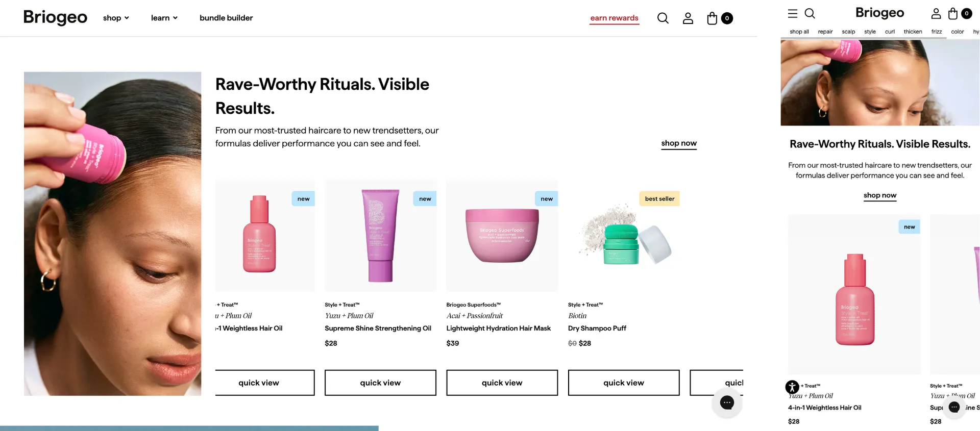Click the desktop search magnifier icon
Screen dimensions: 980x431
663,18
